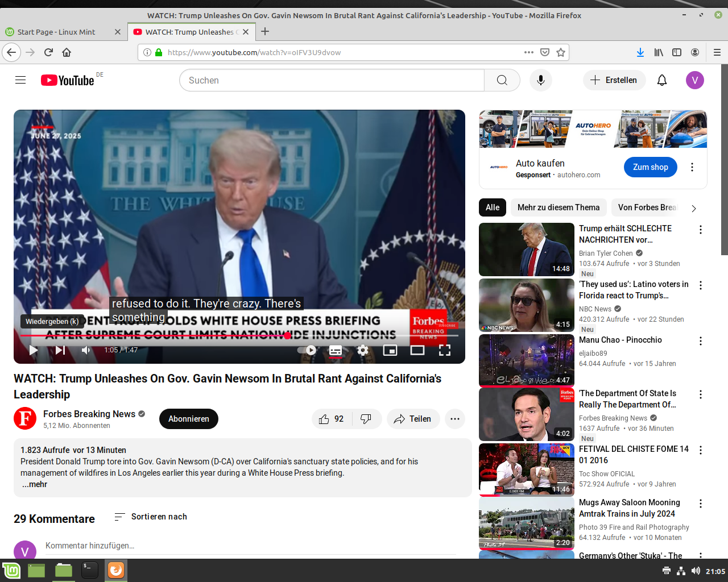
Task: Reload the page in Firefox
Action: [48, 52]
